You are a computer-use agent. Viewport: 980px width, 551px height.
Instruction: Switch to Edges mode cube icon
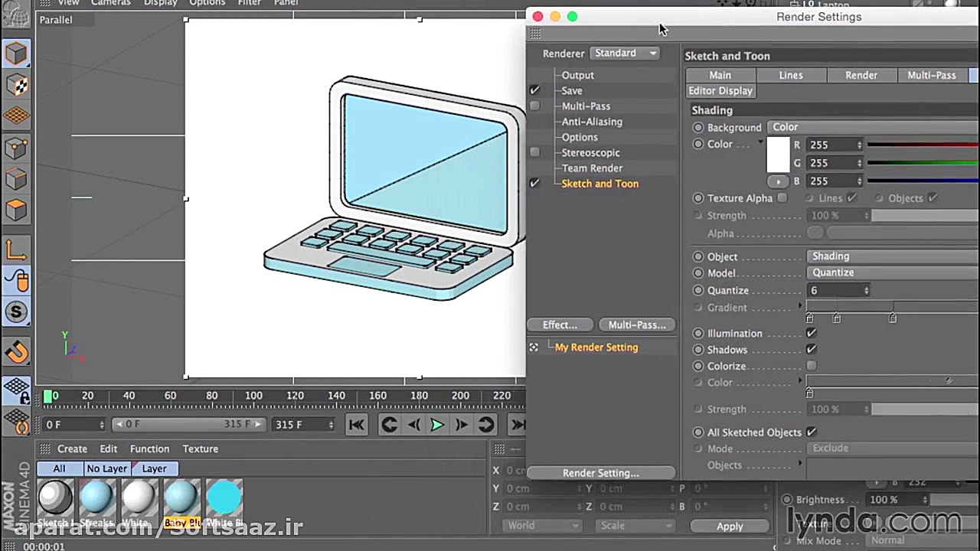(16, 179)
